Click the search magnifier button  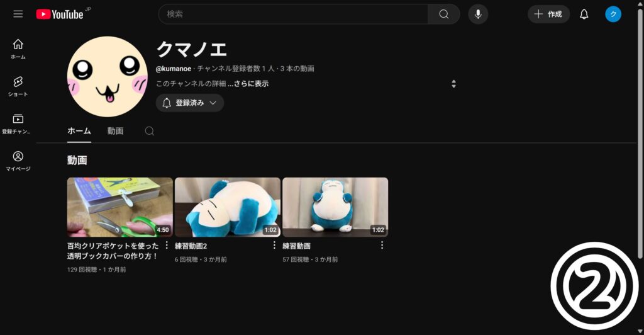coord(443,14)
